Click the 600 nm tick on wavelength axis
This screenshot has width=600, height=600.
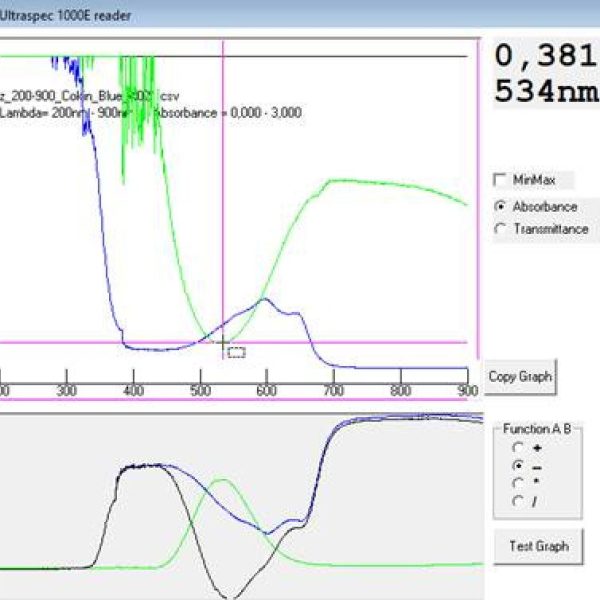(267, 376)
